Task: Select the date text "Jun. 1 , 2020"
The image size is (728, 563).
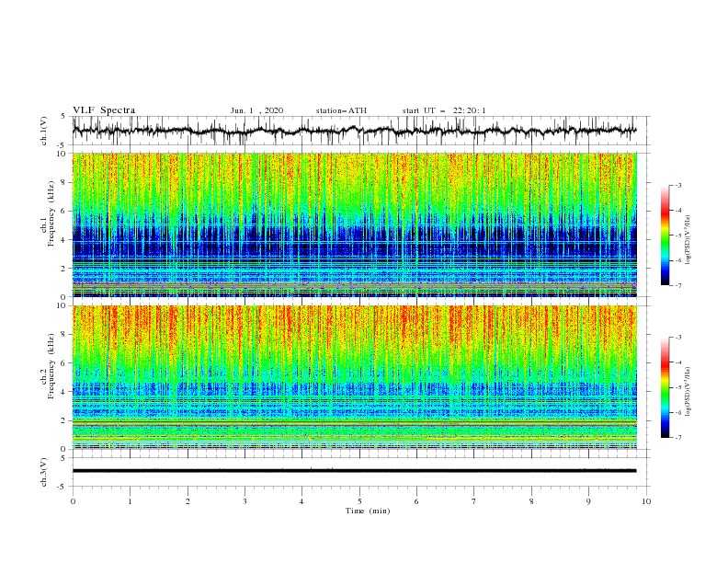Action: coord(256,110)
